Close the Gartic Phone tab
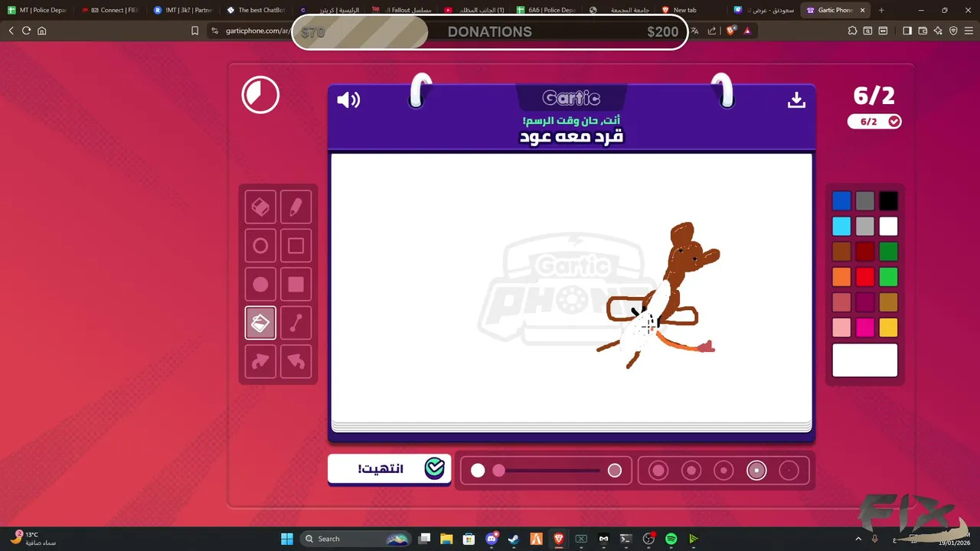This screenshot has height=551, width=980. pyautogui.click(x=863, y=10)
